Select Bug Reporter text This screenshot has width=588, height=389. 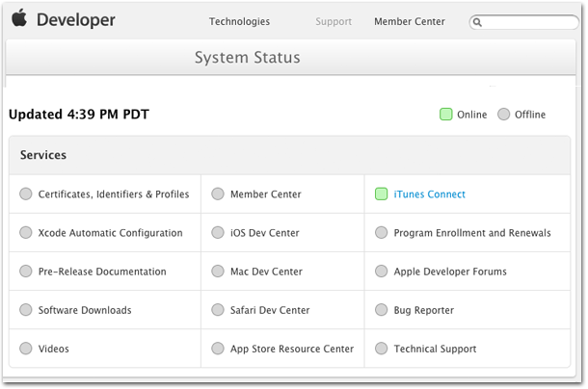coord(424,311)
